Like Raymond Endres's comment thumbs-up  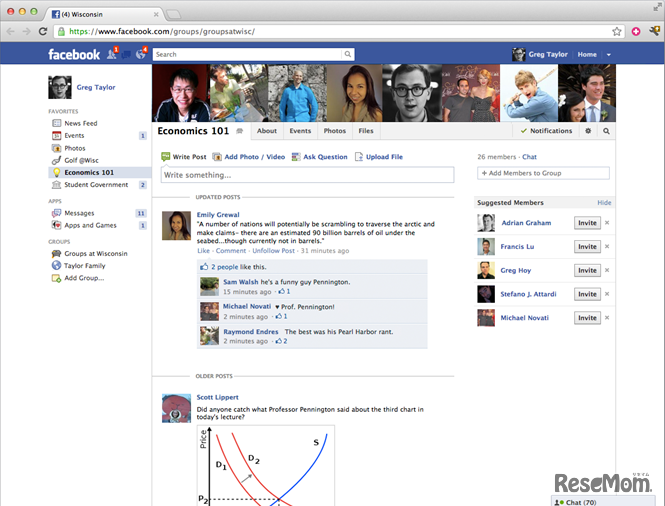pyautogui.click(x=279, y=341)
